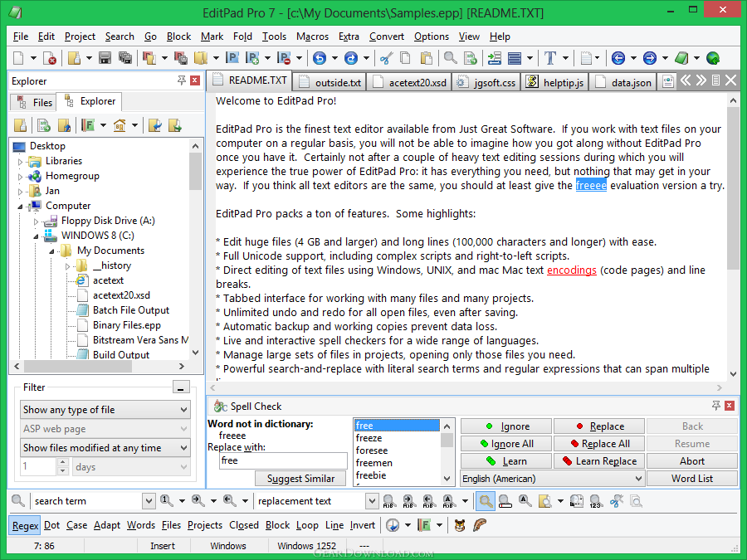Switch to the helptip.js tab
This screenshot has height=560, width=747.
[x=555, y=82]
